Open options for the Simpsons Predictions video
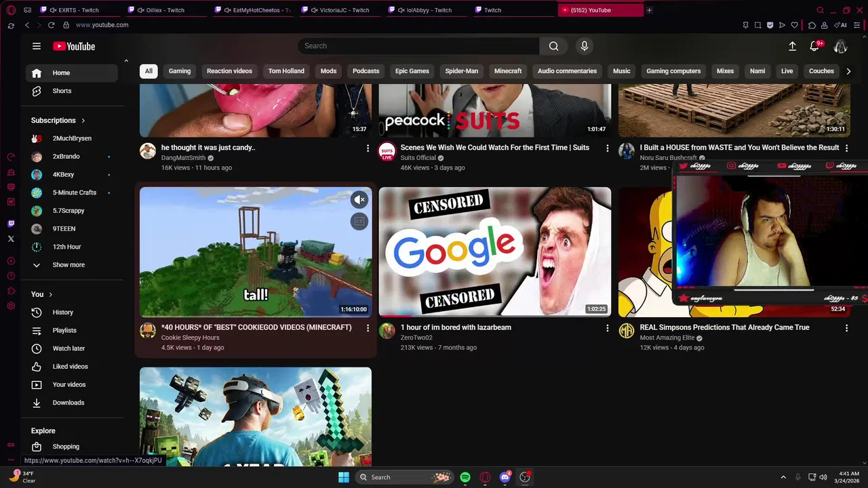Screen dimensions: 868x488 click(x=846, y=328)
